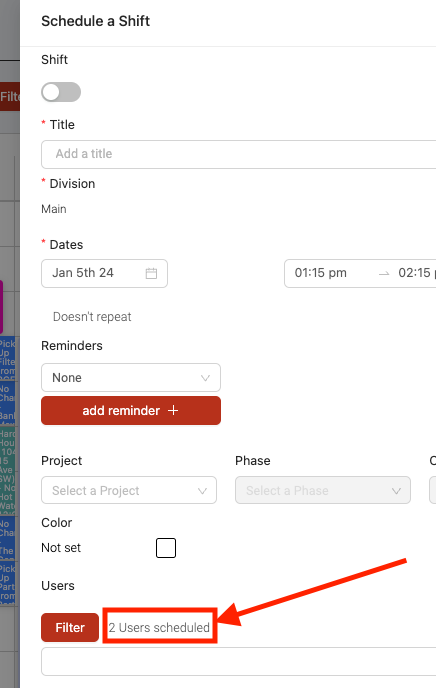Image resolution: width=436 pixels, height=688 pixels.
Task: Click the chevron in the Reminders dropdown
Action: 205,378
